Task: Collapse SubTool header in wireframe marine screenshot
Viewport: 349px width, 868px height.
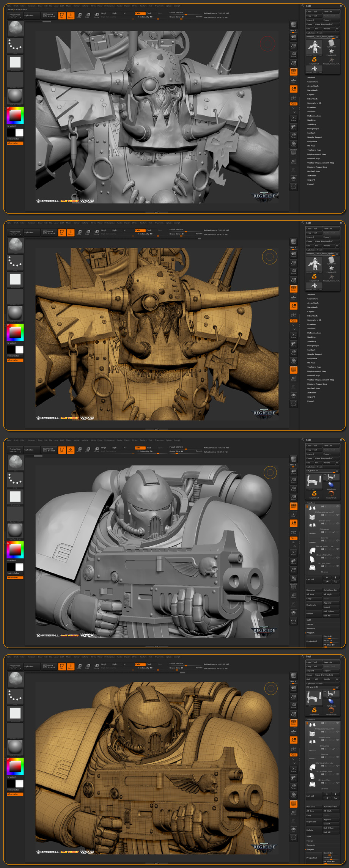Action: coord(311,719)
